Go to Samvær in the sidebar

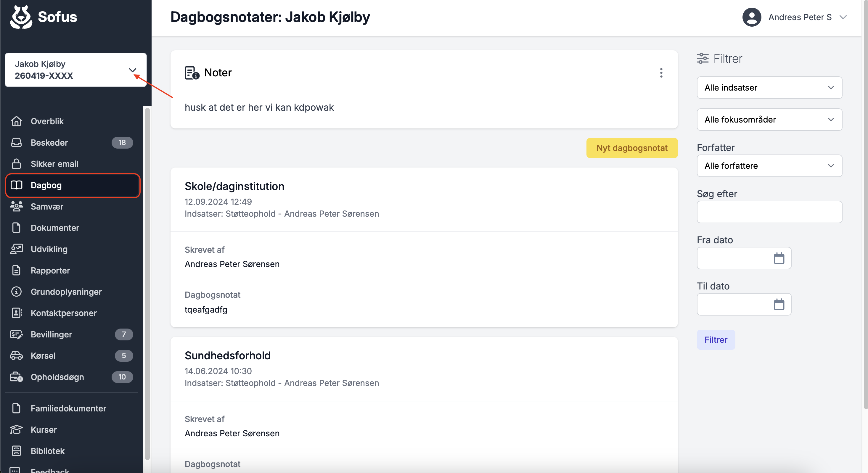click(47, 207)
